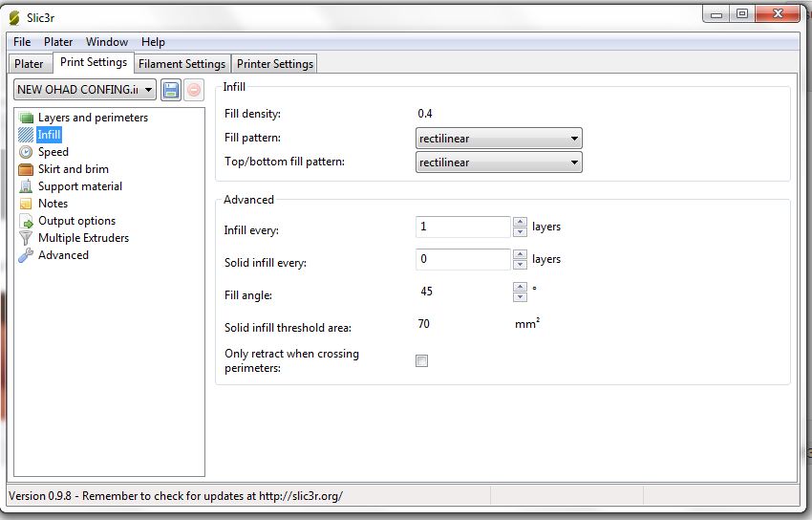Click the Notes yellow note icon
This screenshot has height=520, width=812.
click(26, 204)
